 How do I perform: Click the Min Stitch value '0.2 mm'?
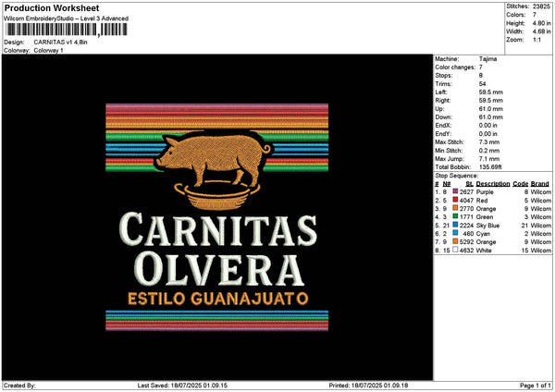pyautogui.click(x=489, y=151)
